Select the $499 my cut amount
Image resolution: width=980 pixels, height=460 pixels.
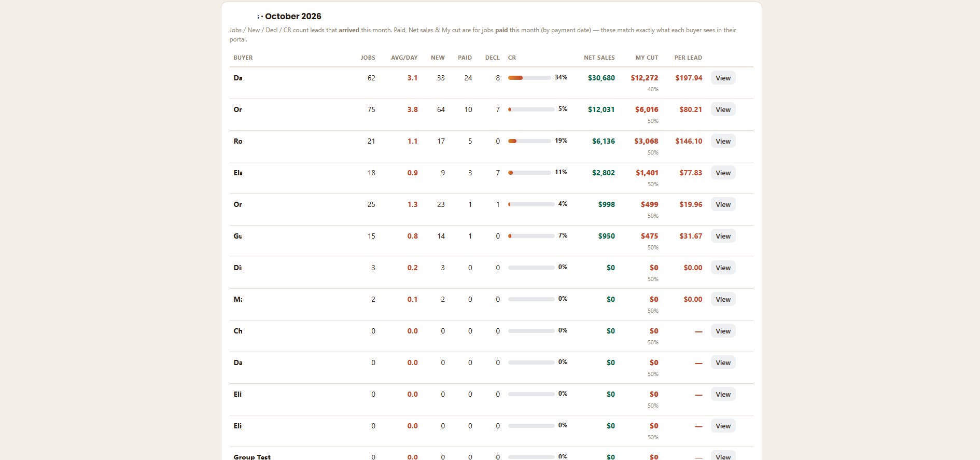click(649, 204)
